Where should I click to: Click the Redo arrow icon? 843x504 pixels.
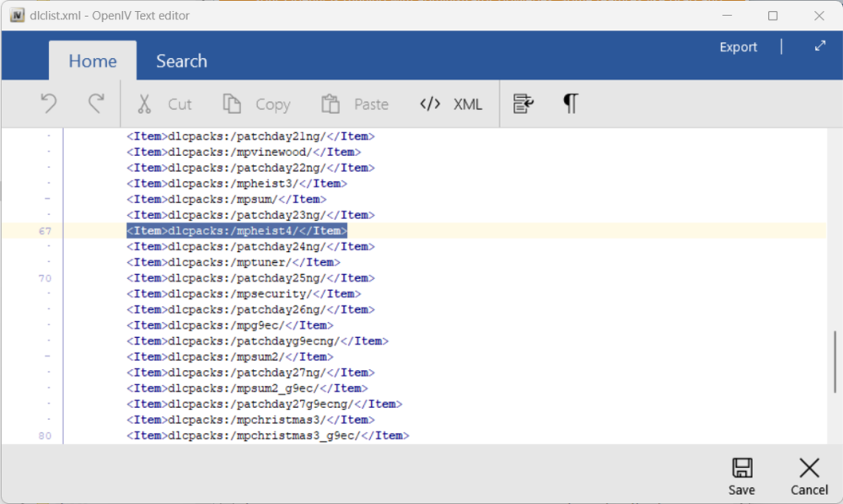coord(95,103)
